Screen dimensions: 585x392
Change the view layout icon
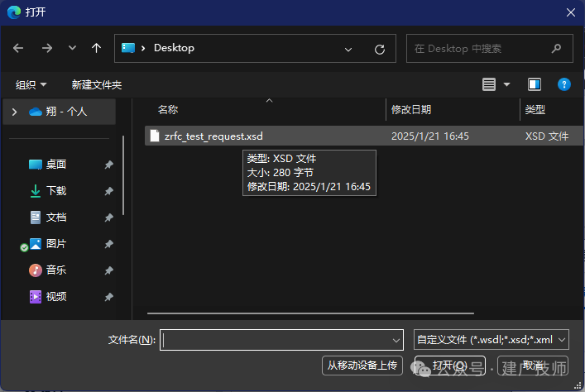click(x=489, y=84)
